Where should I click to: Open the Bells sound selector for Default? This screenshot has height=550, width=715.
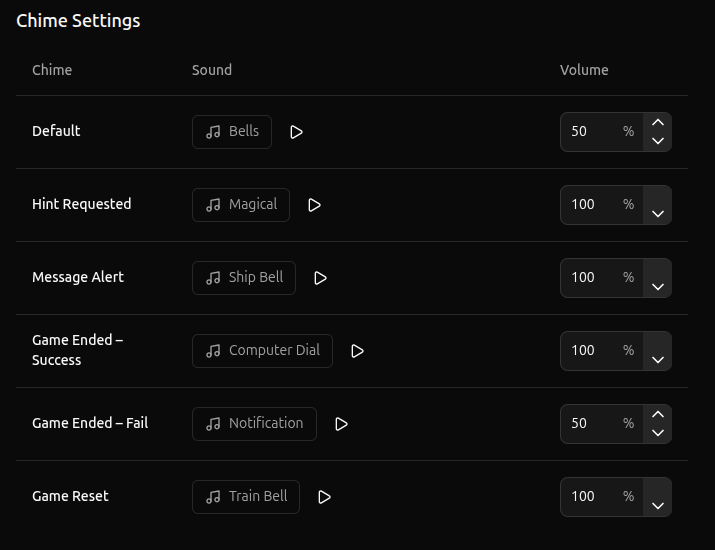pyautogui.click(x=232, y=132)
